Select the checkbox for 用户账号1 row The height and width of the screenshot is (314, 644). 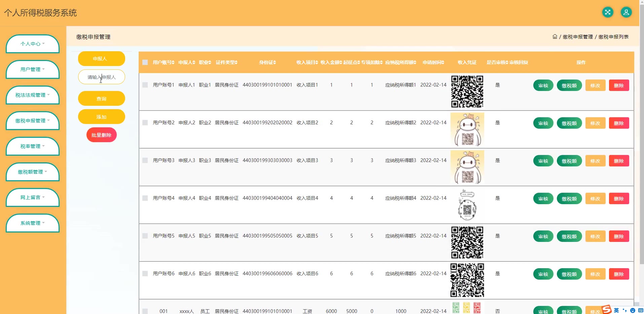[145, 85]
